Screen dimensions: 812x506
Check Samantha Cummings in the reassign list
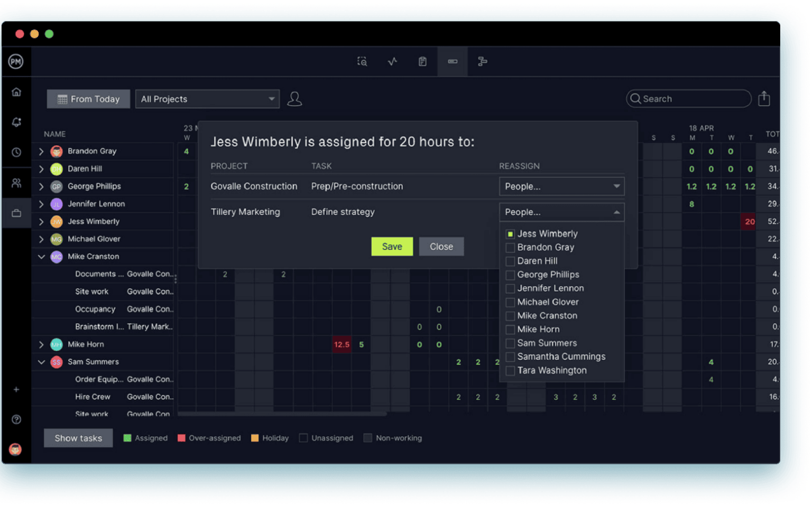tap(510, 357)
